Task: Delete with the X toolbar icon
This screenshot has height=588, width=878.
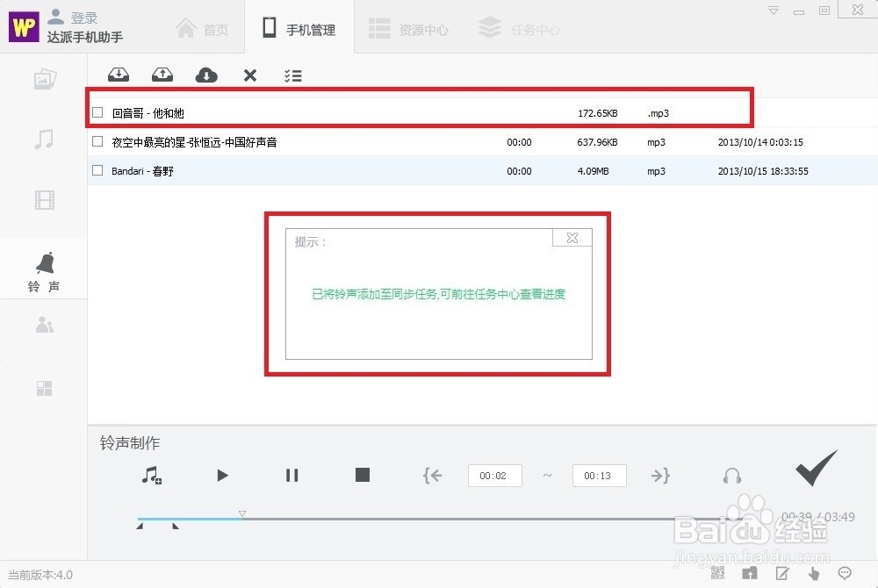Action: tap(250, 75)
